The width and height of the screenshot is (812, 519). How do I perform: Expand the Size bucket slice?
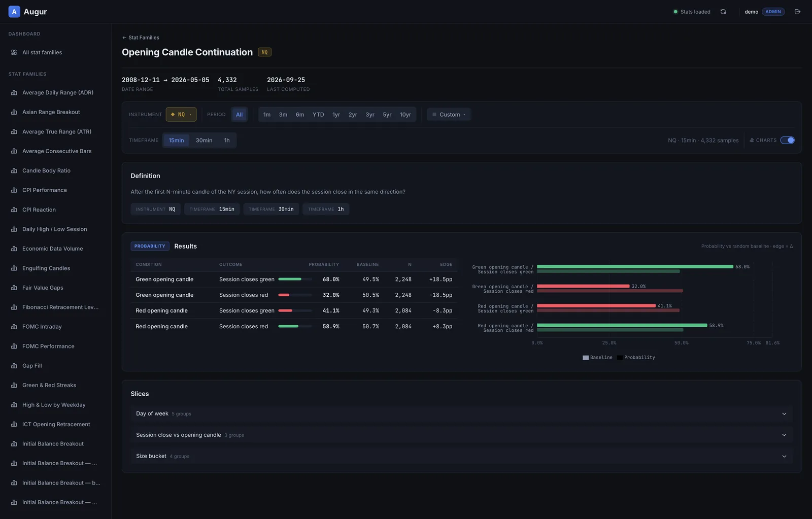[x=461, y=457]
